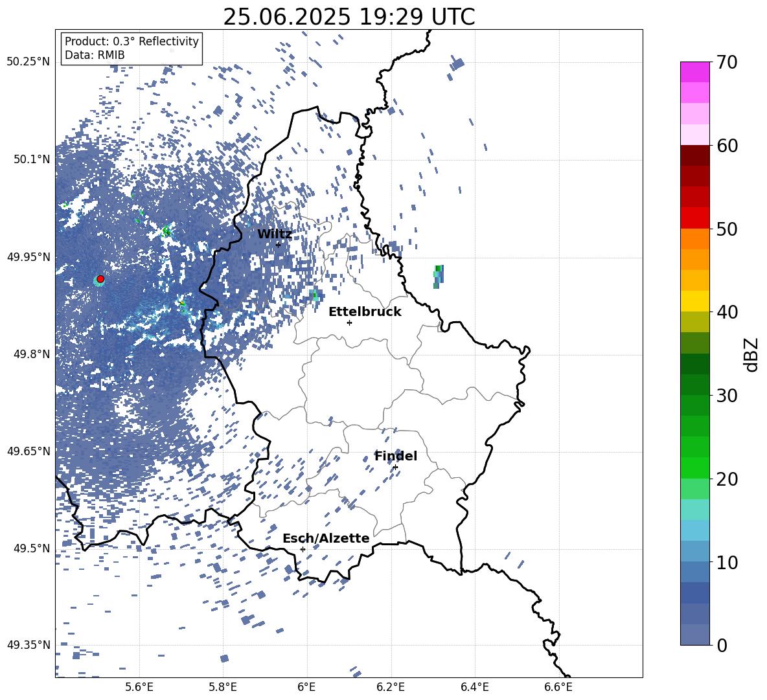This screenshot has height=700, width=767.
Task: Click the bright red colorbar swatch near 50
Action: point(694,218)
